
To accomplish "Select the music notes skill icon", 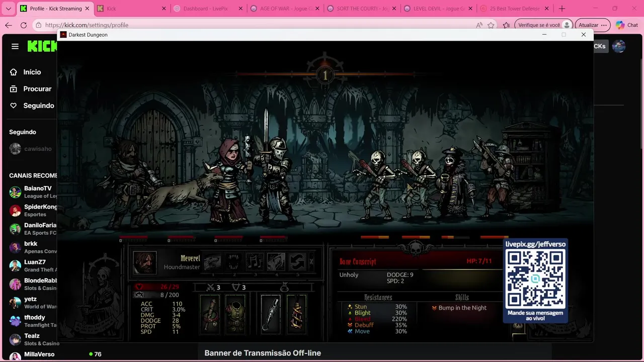I will 255,261.
